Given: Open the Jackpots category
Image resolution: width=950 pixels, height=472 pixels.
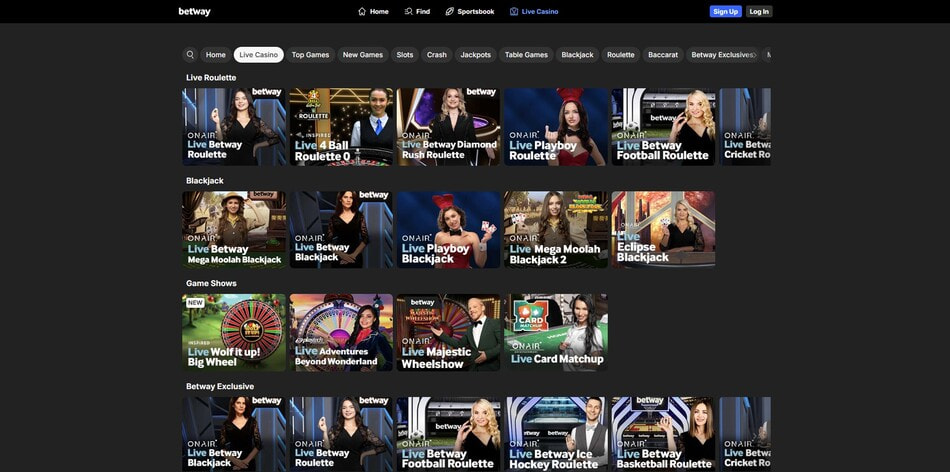Looking at the screenshot, I should [x=476, y=55].
